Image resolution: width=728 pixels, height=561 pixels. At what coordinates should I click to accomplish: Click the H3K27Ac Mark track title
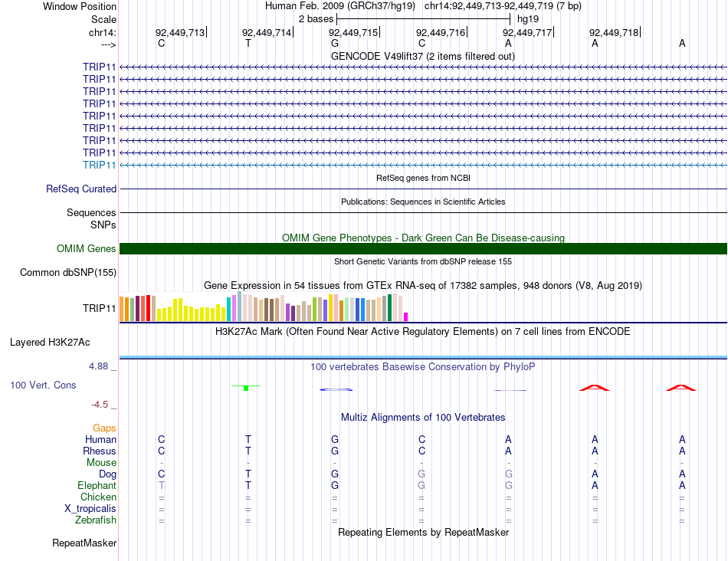pyautogui.click(x=423, y=332)
